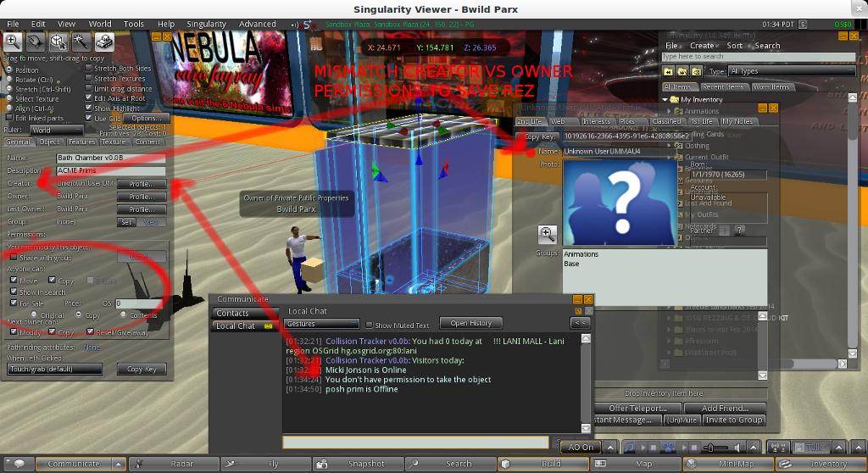The height and width of the screenshot is (473, 868).
Task: Click Add Friend... button
Action: 726,409
